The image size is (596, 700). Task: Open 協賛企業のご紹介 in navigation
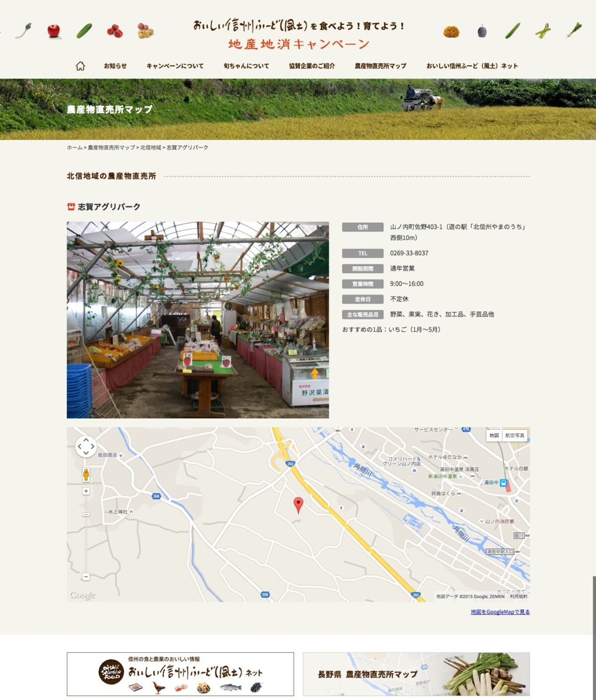[x=312, y=66]
